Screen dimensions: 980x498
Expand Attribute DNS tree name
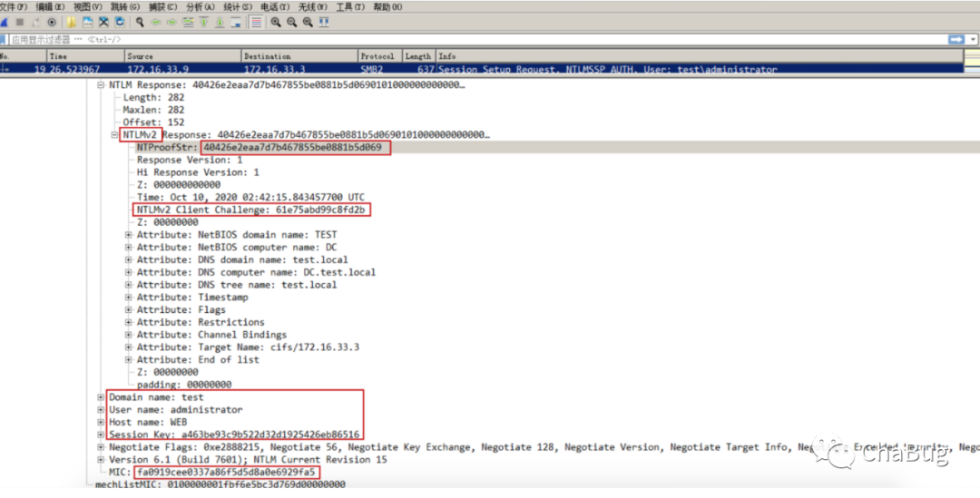(128, 285)
